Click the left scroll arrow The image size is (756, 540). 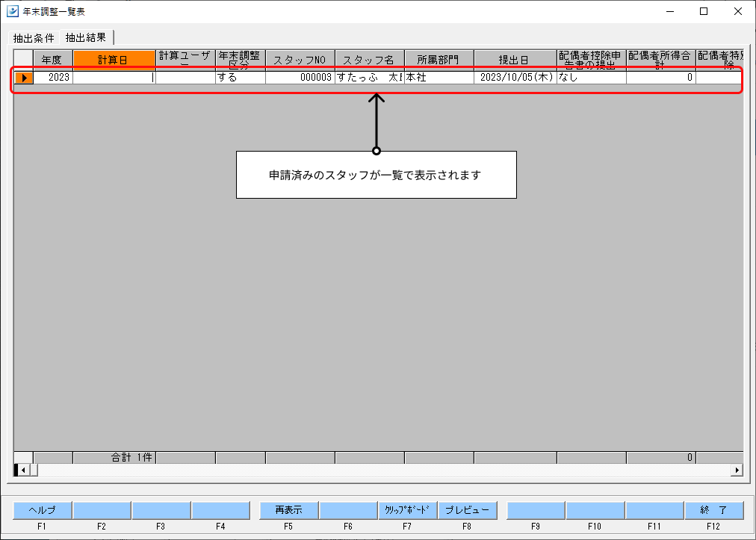point(23,470)
